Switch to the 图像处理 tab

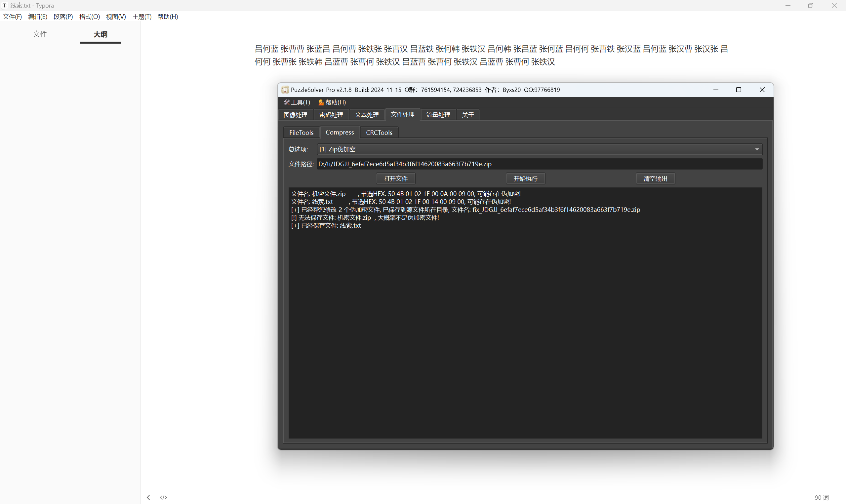[x=296, y=115]
